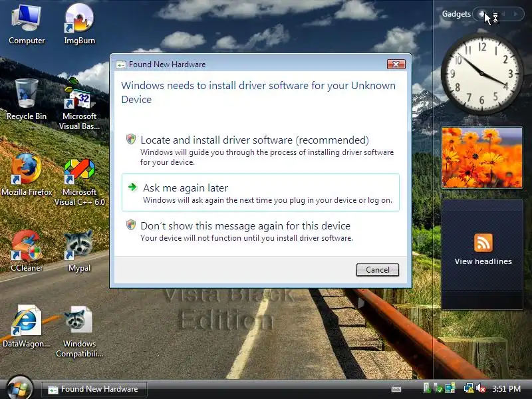Screen dimensions: 532x399
Task: Click the Cancel button
Action: [x=377, y=270]
